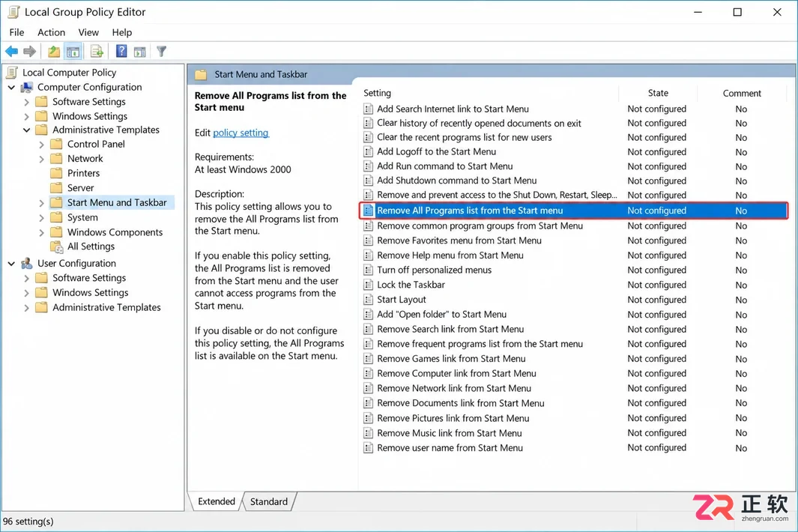This screenshot has width=798, height=532.
Task: Click the policy icon beside Remove user name
Action: click(x=368, y=448)
